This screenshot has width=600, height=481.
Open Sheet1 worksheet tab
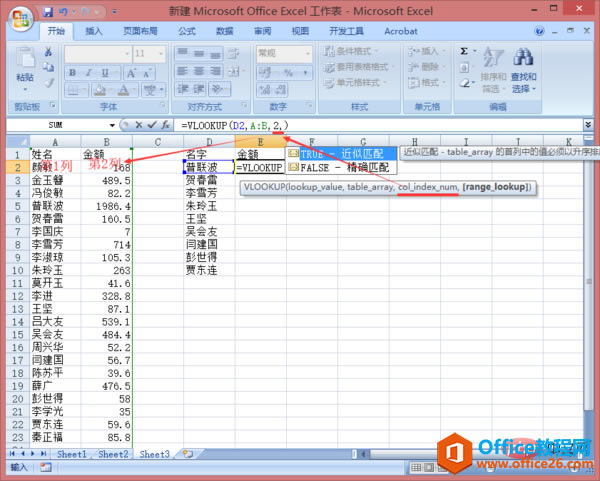pos(72,454)
